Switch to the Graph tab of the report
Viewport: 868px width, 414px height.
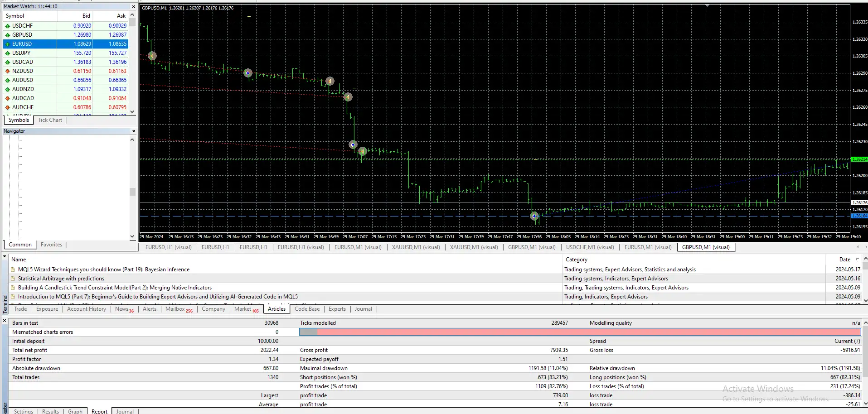pos(75,411)
